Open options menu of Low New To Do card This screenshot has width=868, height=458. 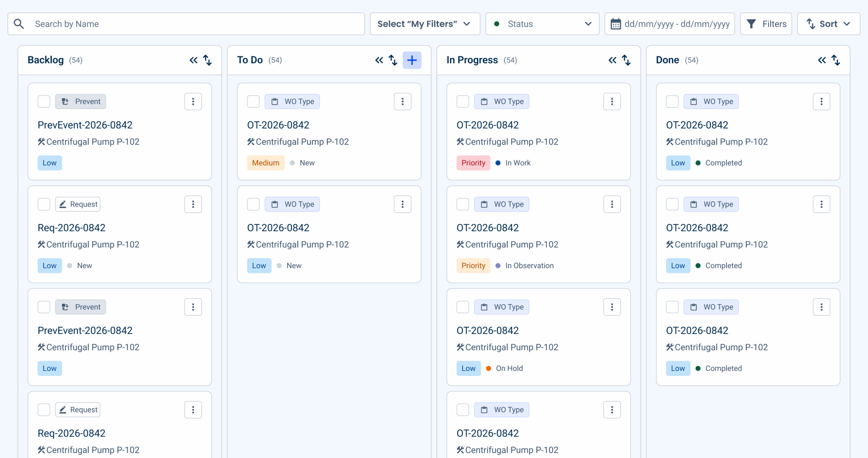[x=403, y=204]
